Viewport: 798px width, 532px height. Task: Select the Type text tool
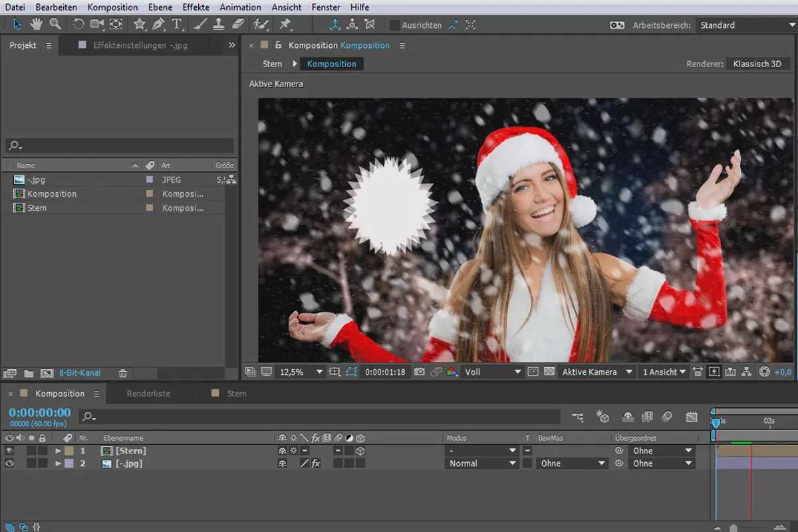coord(177,25)
